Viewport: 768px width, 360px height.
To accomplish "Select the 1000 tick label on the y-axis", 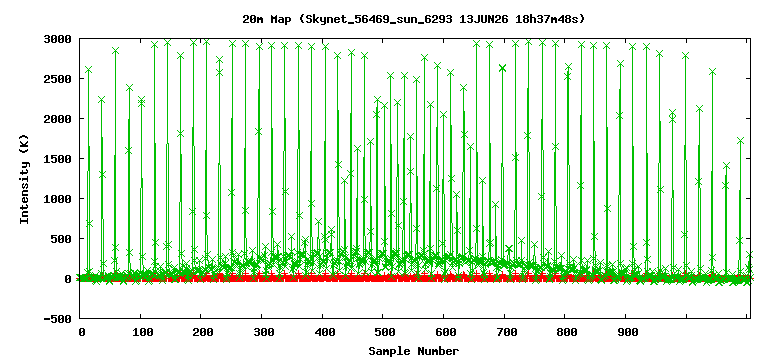I will 58,199.
